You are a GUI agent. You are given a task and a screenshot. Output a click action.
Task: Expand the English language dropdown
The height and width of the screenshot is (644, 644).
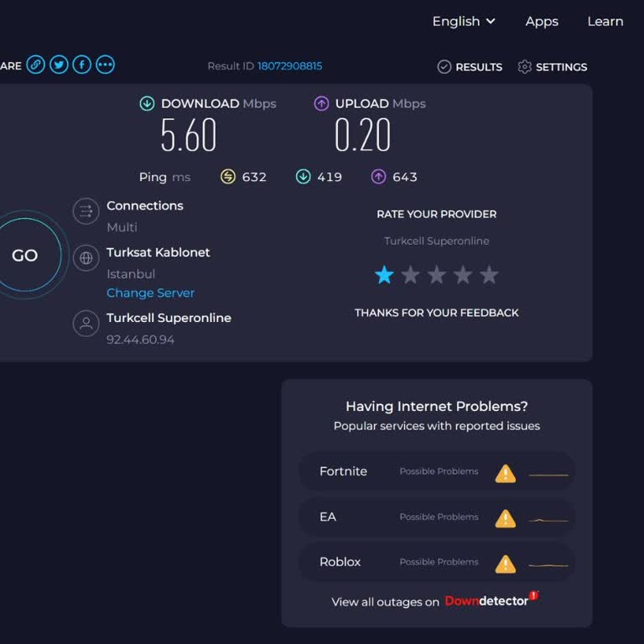[x=464, y=22]
